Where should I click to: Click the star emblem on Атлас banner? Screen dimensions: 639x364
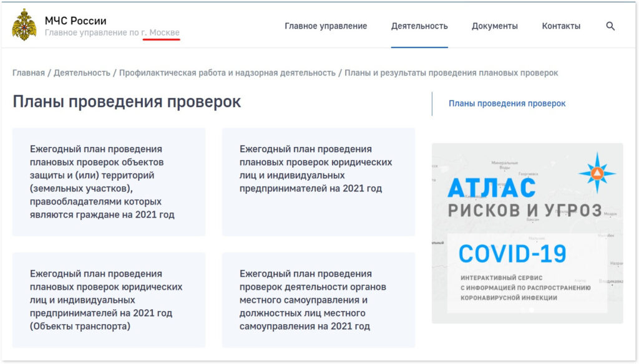click(x=597, y=173)
